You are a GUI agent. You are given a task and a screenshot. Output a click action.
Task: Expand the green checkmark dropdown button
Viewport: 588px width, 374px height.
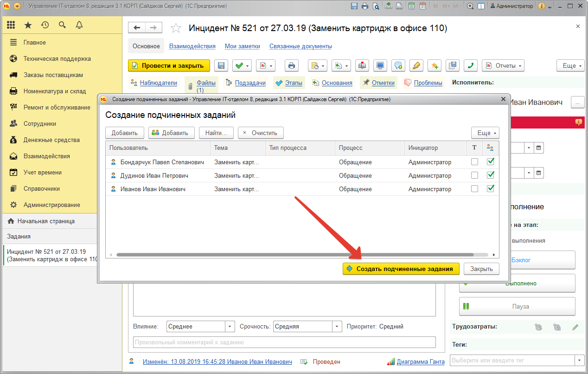coord(242,65)
